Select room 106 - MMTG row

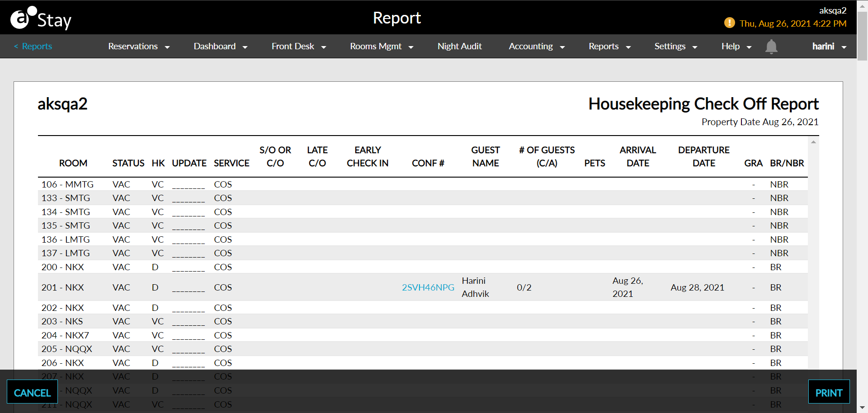coord(423,184)
